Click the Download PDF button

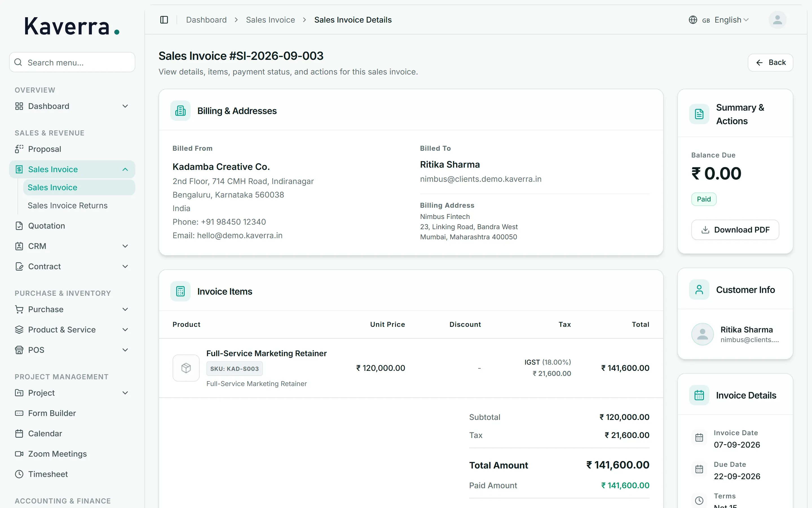[735, 230]
